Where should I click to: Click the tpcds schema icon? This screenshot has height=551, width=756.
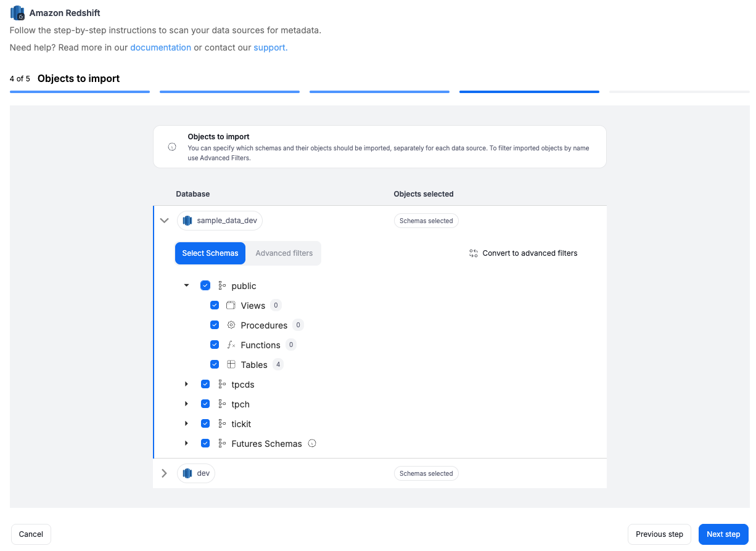[222, 385]
